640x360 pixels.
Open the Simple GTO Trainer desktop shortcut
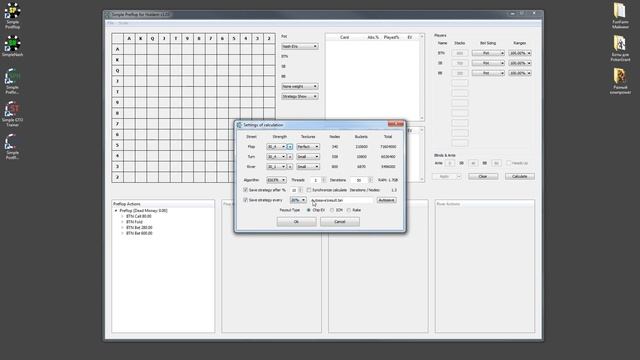(12, 115)
